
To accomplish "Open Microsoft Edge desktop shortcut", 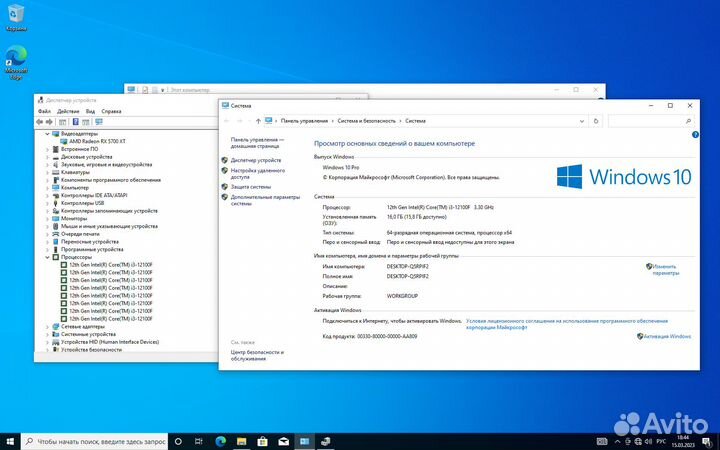I will (x=16, y=62).
